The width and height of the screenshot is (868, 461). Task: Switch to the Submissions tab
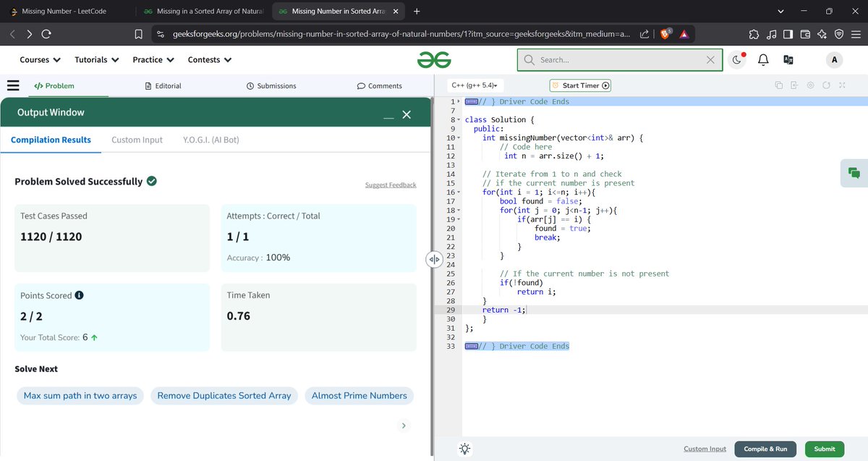(x=271, y=85)
